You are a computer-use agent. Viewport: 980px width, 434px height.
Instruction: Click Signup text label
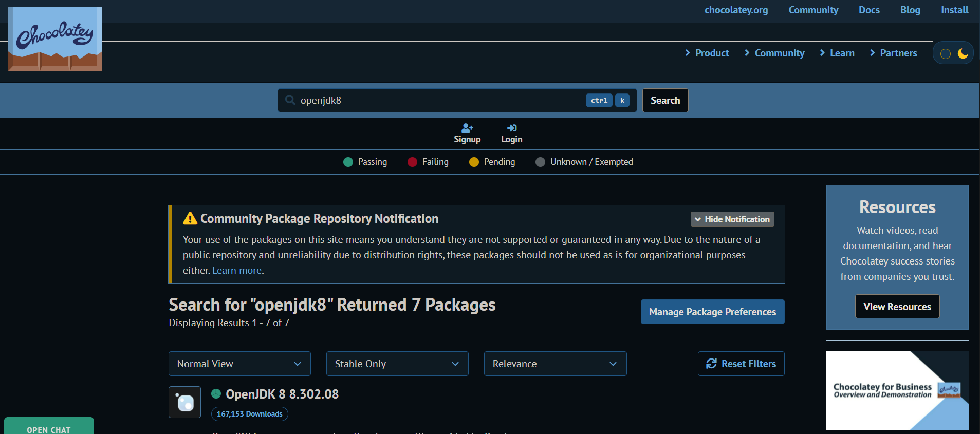click(467, 139)
